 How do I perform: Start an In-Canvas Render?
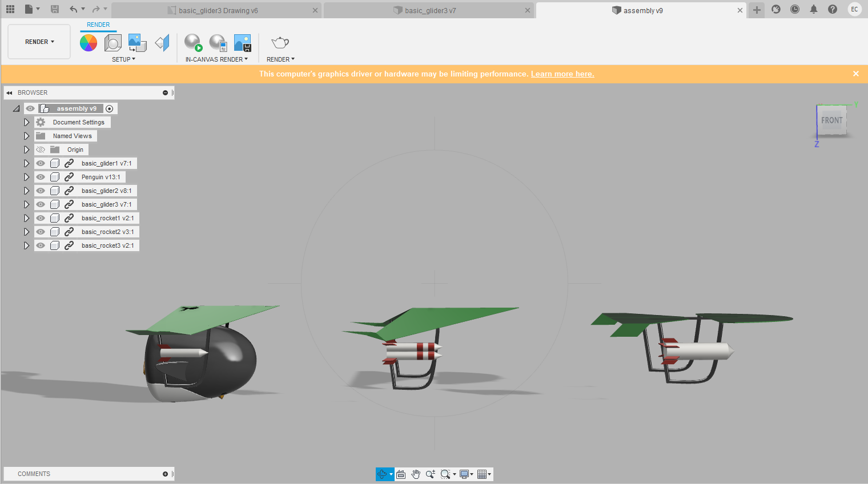coord(192,43)
